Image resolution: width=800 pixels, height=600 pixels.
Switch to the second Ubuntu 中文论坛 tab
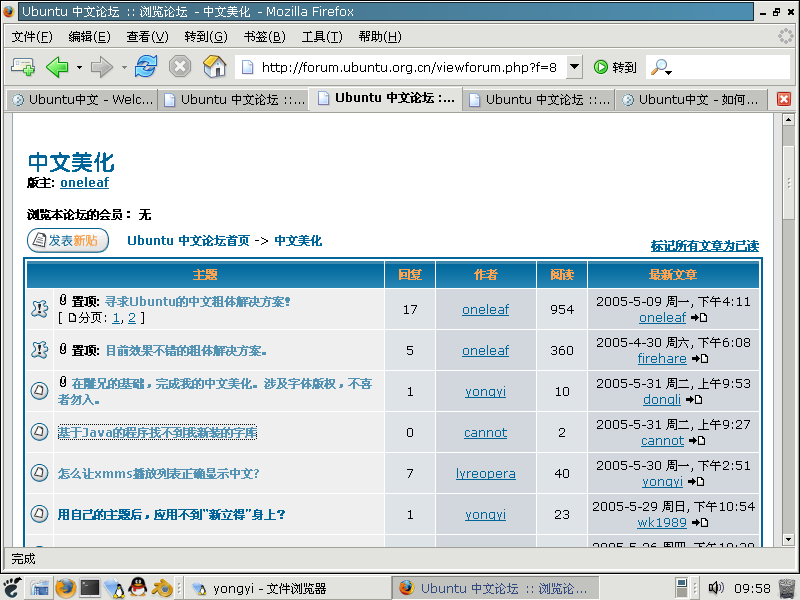pyautogui.click(x=234, y=99)
